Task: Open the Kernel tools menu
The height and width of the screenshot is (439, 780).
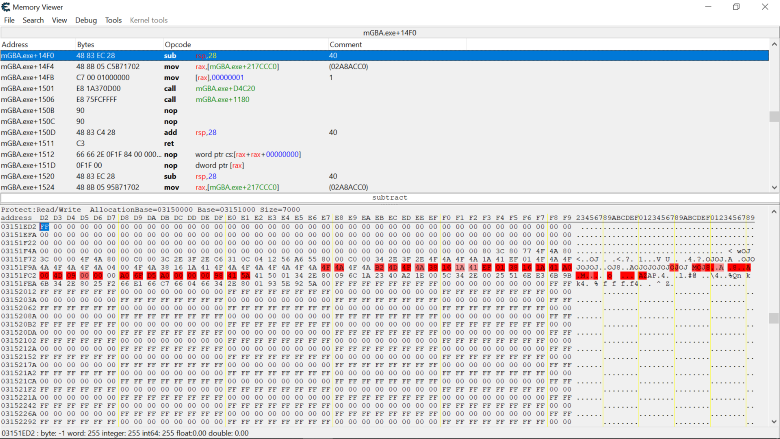Action: (x=149, y=20)
